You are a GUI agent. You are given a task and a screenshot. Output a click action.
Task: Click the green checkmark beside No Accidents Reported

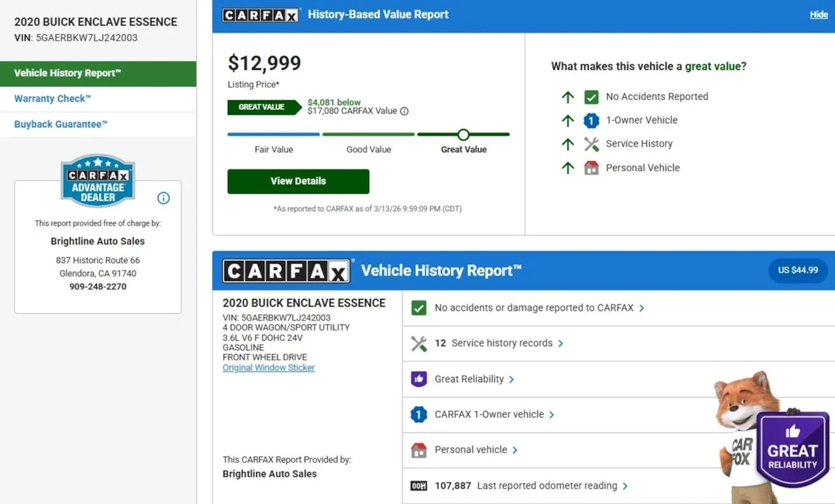(x=591, y=97)
